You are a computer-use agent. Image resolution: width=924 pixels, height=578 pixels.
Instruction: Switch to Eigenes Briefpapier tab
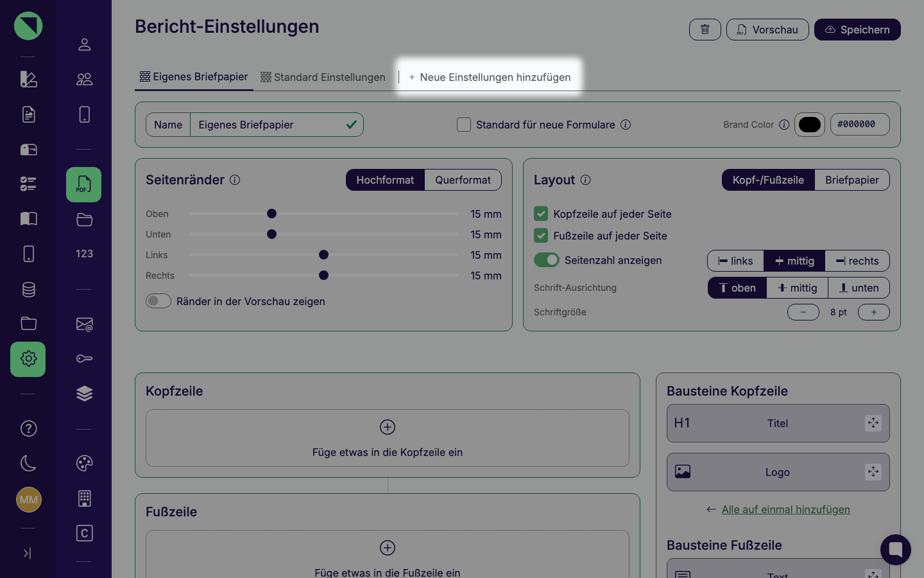tap(194, 77)
